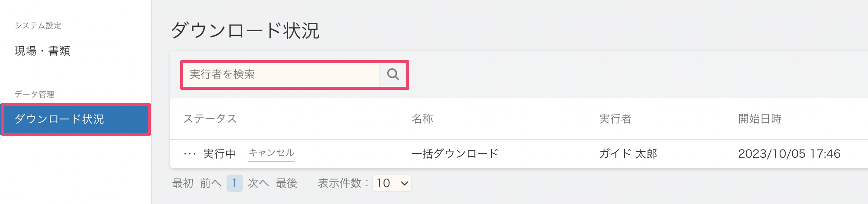Screen dimensions: 868x204
Task: Go to 次へ page
Action: [x=259, y=183]
